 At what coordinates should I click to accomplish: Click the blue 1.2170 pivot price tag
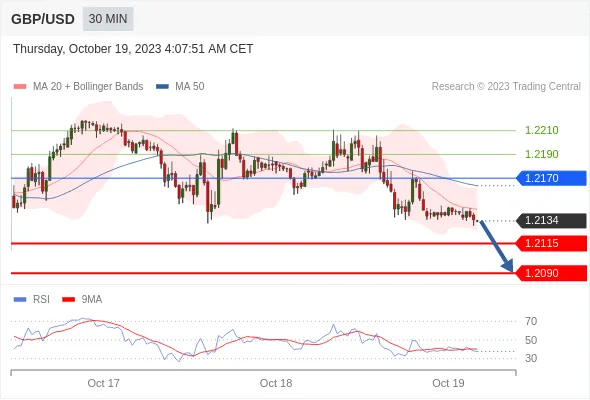(x=552, y=178)
